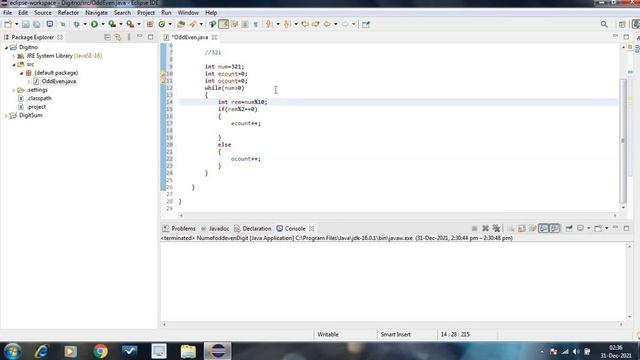The image size is (640, 360).
Task: Click the Coverage run toolbar icon
Action: click(x=112, y=24)
